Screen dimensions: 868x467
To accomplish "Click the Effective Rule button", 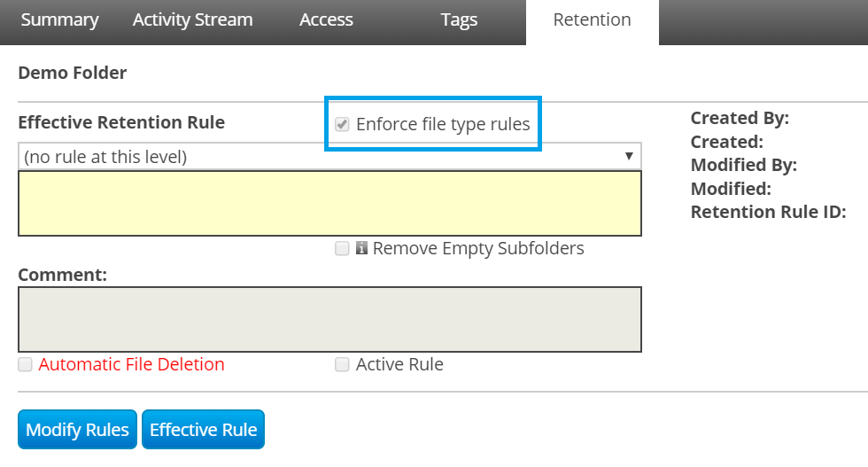I will (203, 430).
